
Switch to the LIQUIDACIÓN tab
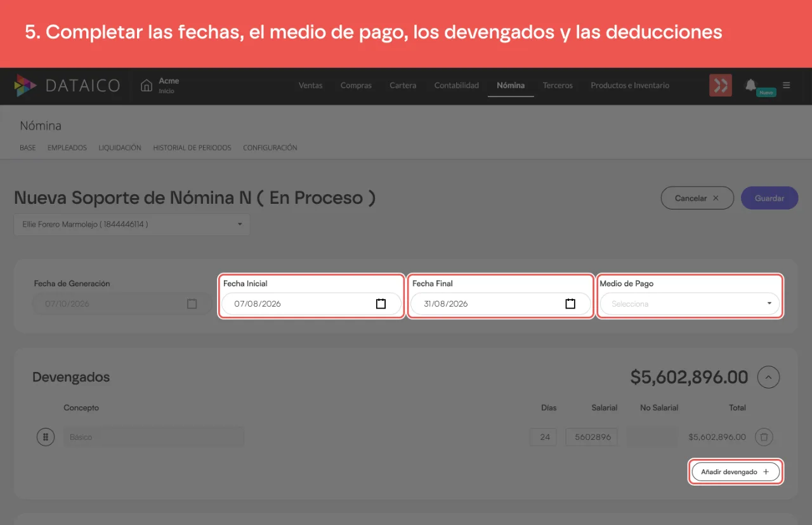coord(120,148)
